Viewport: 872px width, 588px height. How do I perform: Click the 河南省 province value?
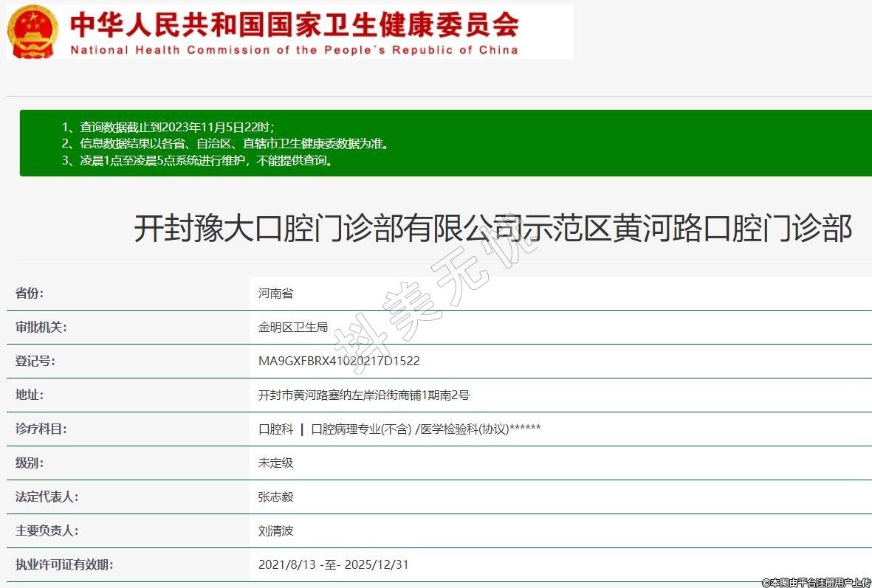coord(275,293)
